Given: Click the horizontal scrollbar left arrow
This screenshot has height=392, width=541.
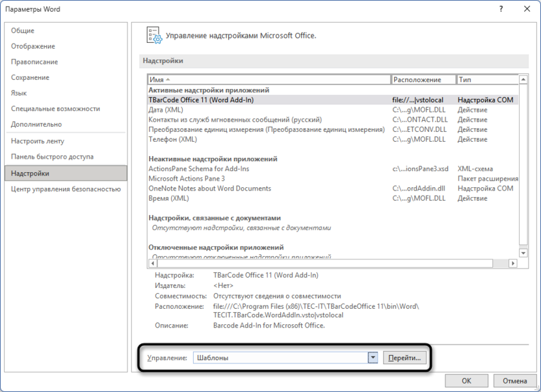Looking at the screenshot, I should coord(152,264).
